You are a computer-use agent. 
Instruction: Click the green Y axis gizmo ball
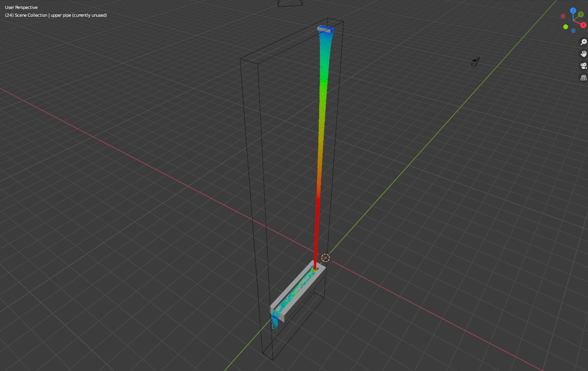coord(581,14)
